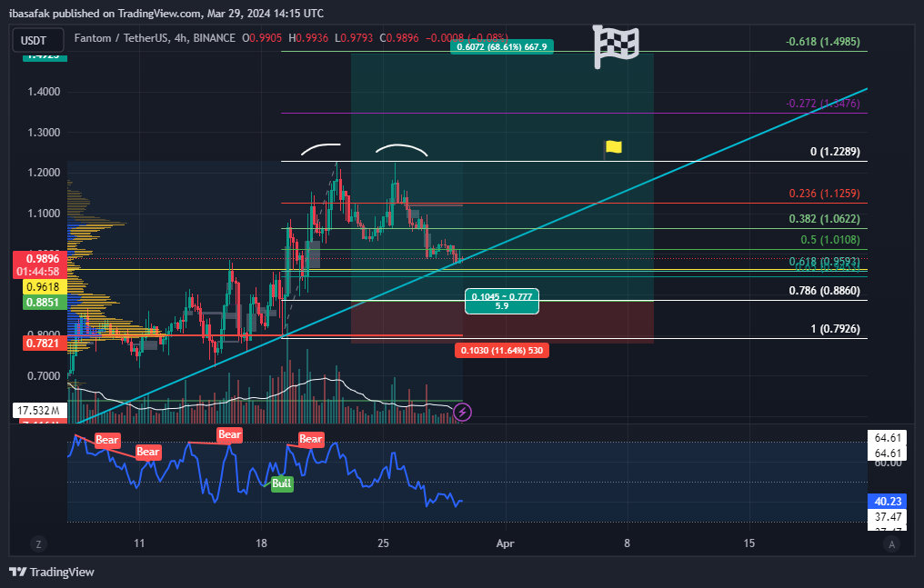The height and width of the screenshot is (588, 924).
Task: Select the 0.5 (1.0108) Fibonacci label
Action: [830, 240]
